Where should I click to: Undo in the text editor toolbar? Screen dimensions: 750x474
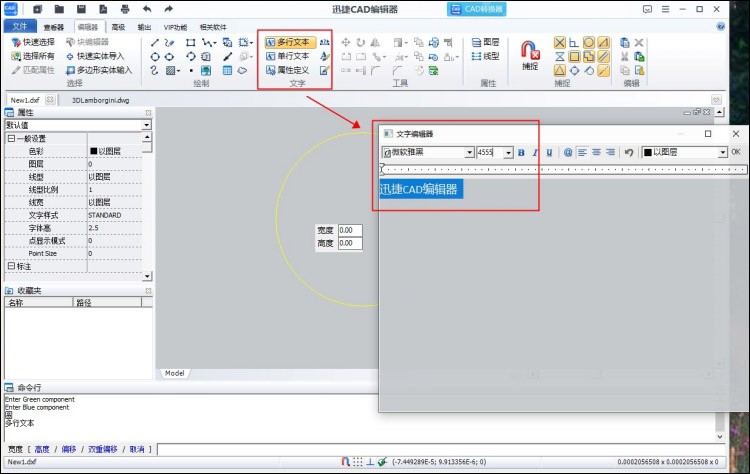click(x=629, y=152)
